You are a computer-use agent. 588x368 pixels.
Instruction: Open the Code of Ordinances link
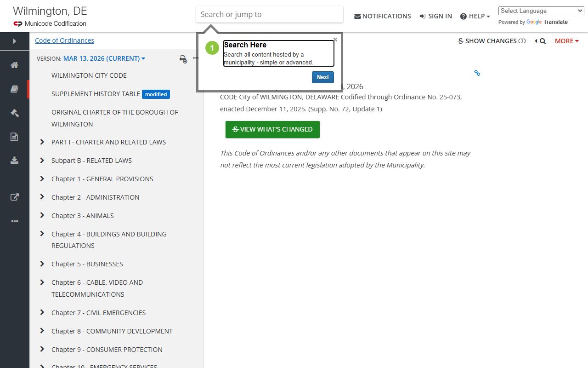pos(64,40)
